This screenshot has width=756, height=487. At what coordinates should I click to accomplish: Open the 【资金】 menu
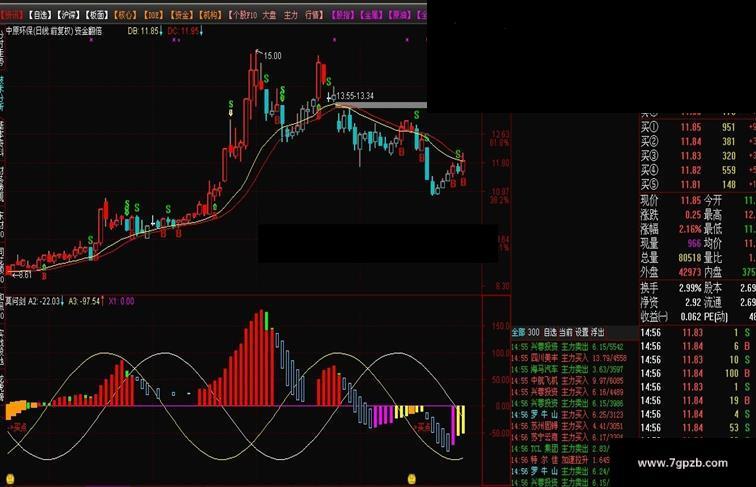tap(182, 15)
